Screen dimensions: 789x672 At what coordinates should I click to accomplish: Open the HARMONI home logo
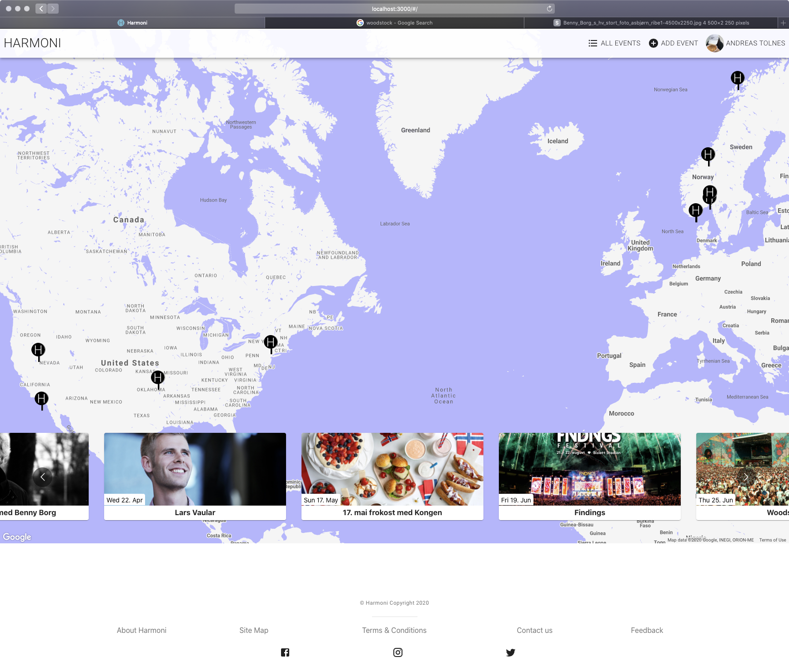click(32, 43)
